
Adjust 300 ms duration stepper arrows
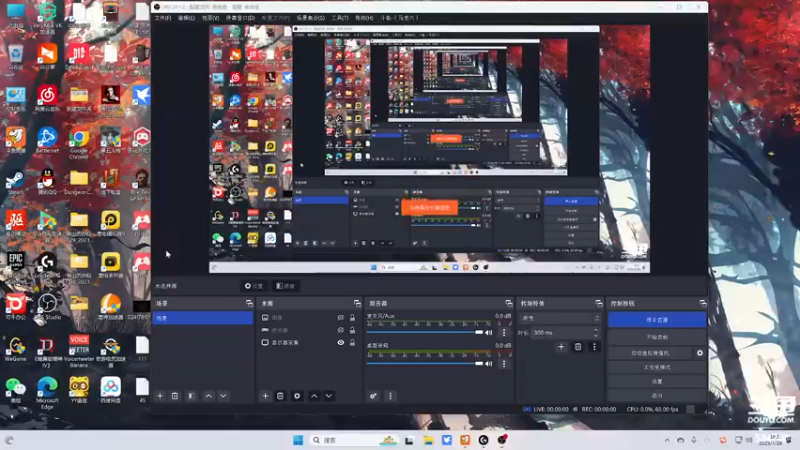pyautogui.click(x=596, y=332)
